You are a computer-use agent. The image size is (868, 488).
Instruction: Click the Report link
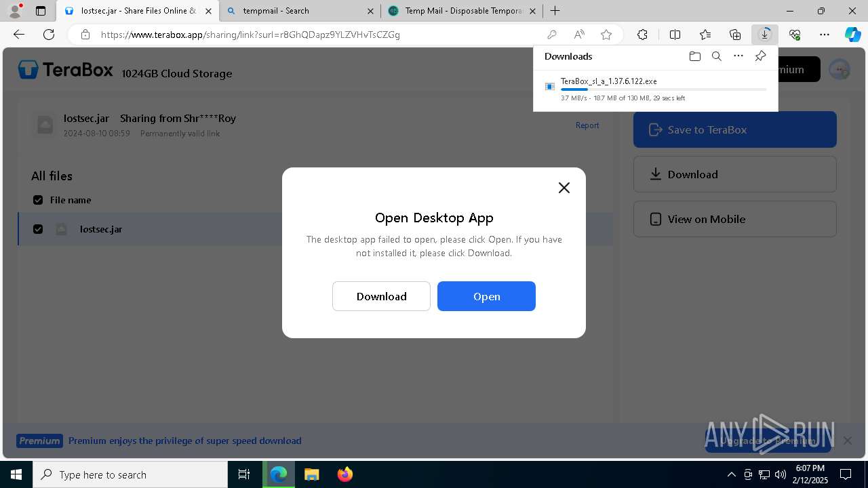pyautogui.click(x=587, y=125)
